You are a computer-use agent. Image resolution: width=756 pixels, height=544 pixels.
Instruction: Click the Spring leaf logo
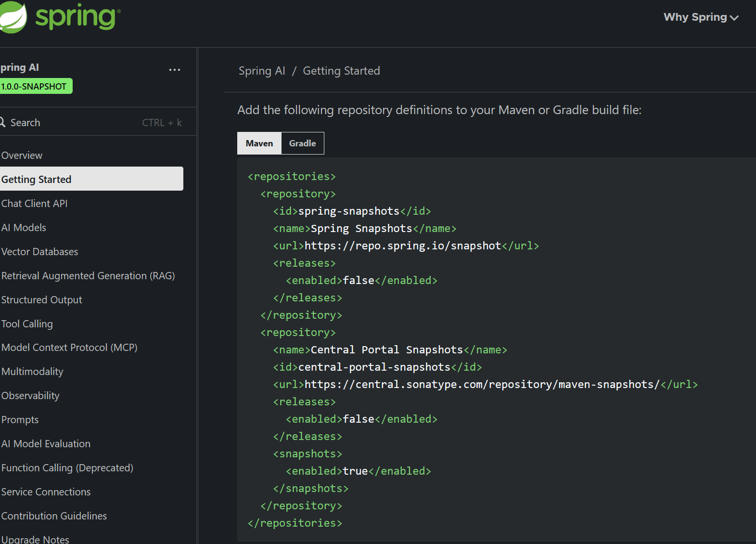click(13, 17)
